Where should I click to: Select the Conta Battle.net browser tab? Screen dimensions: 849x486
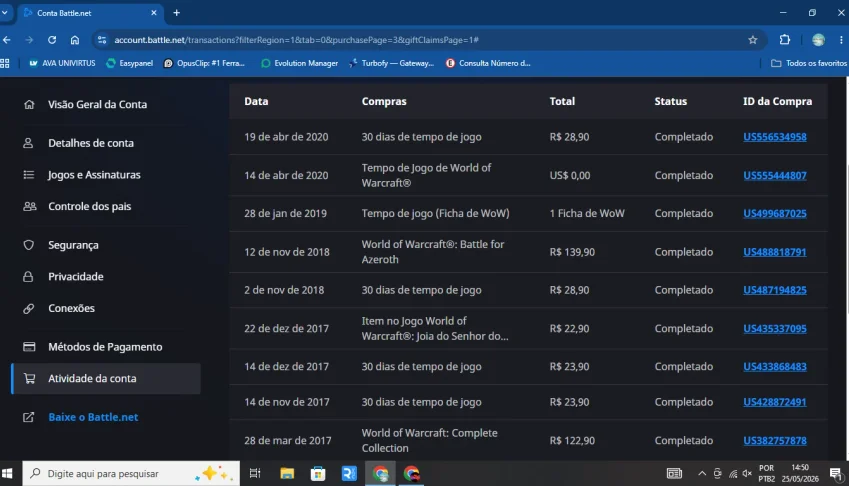90,13
